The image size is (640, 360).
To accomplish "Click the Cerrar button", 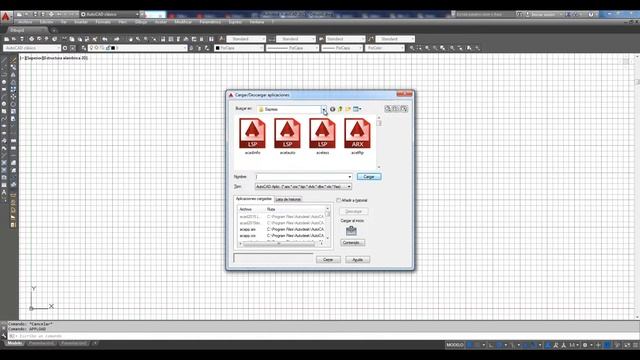I will [x=328, y=260].
